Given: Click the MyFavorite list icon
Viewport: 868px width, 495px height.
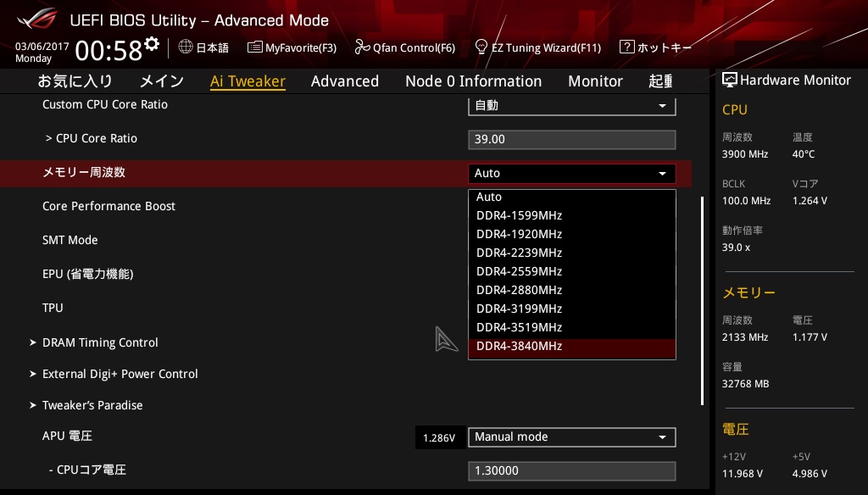Looking at the screenshot, I should tap(254, 47).
